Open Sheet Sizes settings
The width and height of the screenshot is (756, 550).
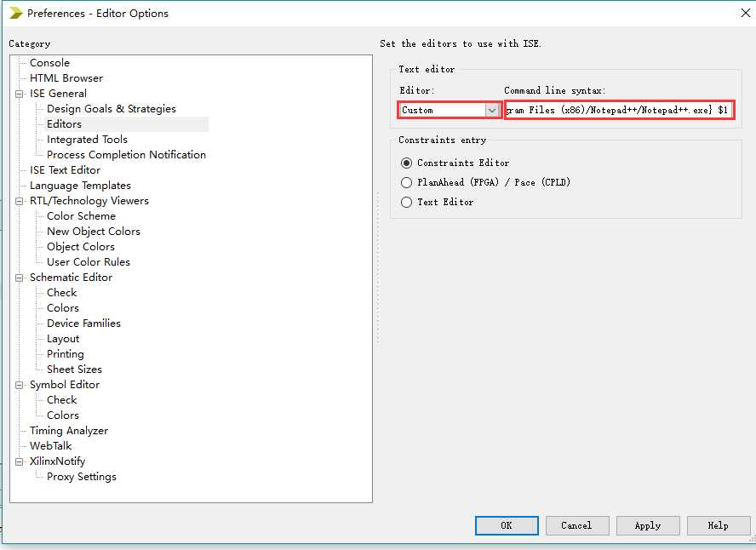75,370
